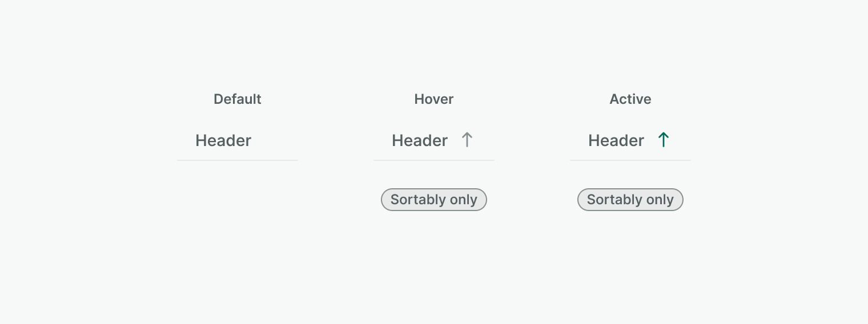
Task: Select the Header text under Hover
Action: 420,141
